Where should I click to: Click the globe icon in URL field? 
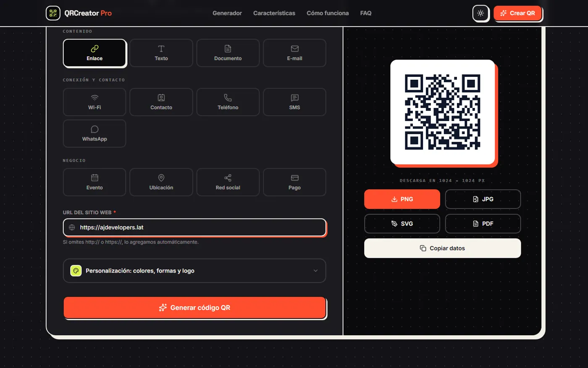[72, 227]
